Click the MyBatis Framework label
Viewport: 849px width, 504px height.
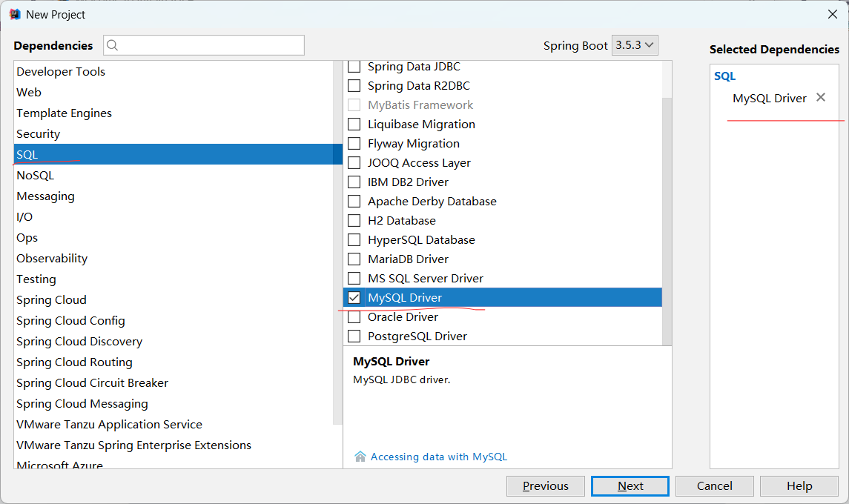(420, 105)
